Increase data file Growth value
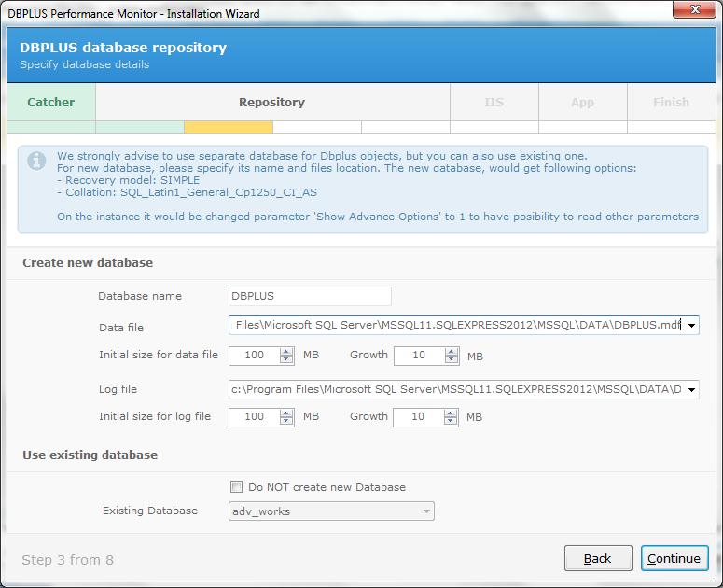This screenshot has width=723, height=588. coord(452,352)
